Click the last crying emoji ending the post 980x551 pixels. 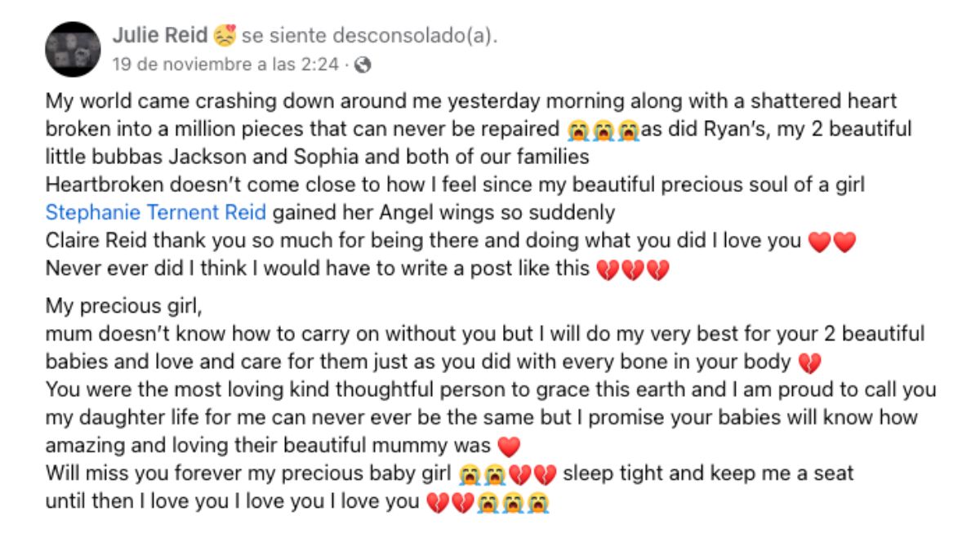(x=538, y=503)
